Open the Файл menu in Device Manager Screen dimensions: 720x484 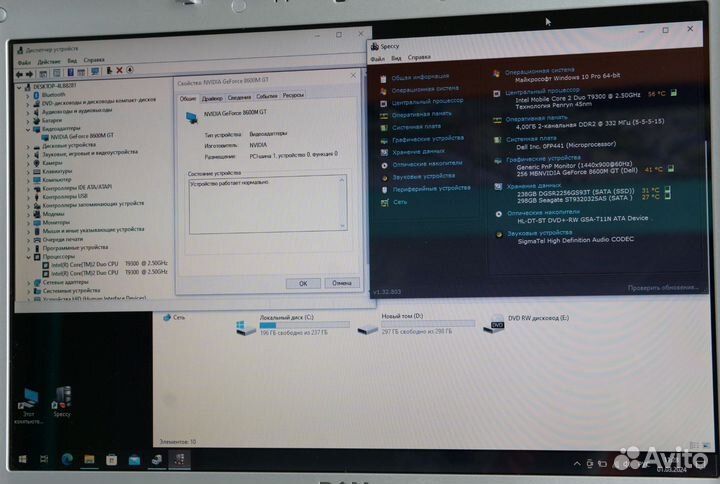tap(24, 62)
